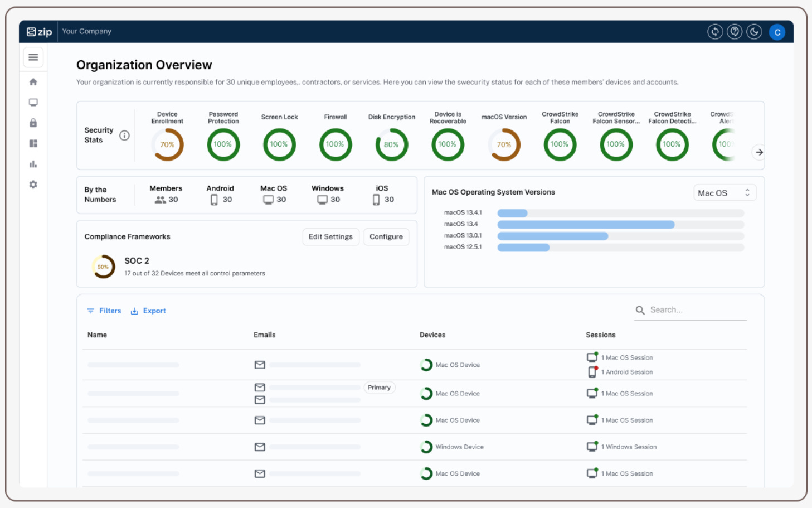Click the macOS 12.5.1 version label

point(463,247)
